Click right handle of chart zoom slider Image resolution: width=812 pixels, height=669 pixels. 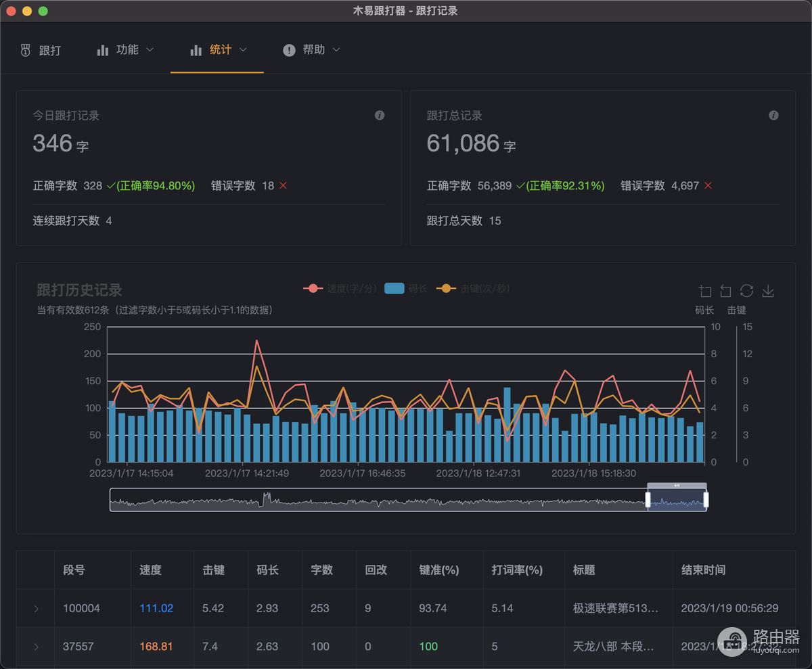pyautogui.click(x=706, y=499)
